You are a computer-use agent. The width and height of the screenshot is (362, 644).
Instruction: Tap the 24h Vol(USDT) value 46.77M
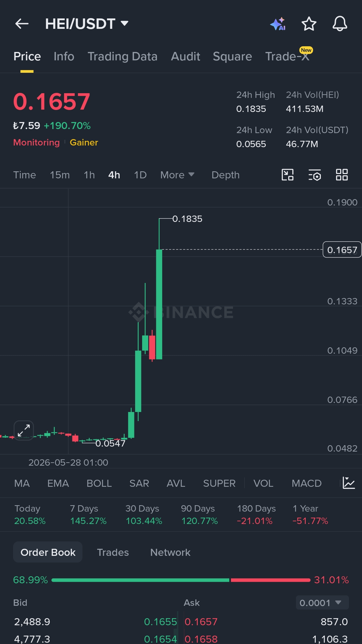click(302, 144)
